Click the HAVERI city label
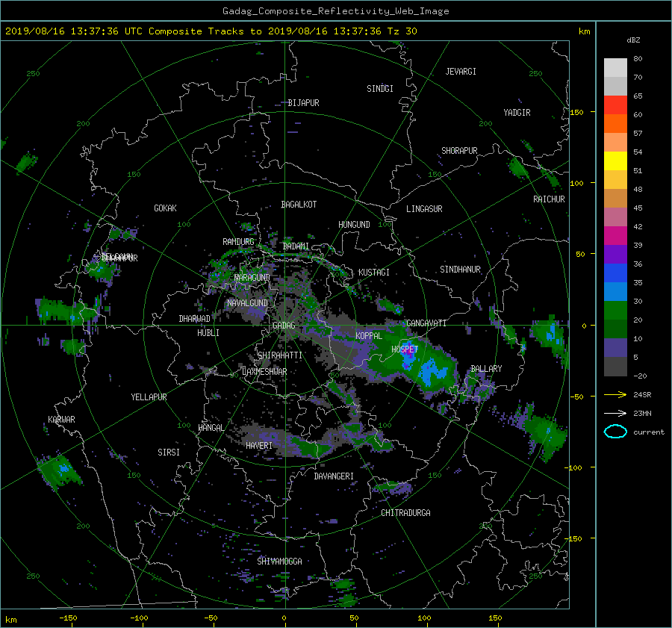This screenshot has height=628, width=672. [x=259, y=447]
